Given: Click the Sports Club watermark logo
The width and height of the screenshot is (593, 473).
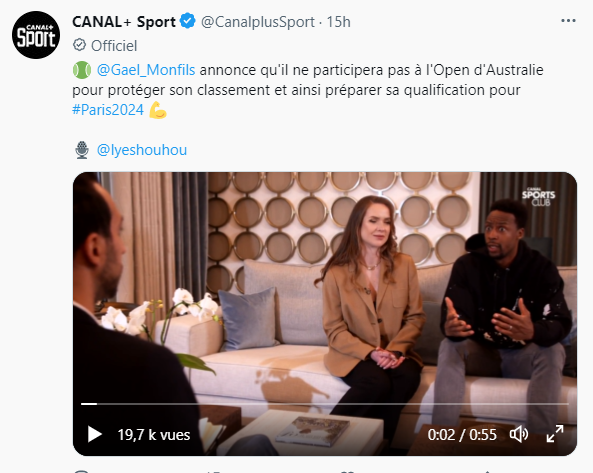Looking at the screenshot, I should pyautogui.click(x=539, y=197).
